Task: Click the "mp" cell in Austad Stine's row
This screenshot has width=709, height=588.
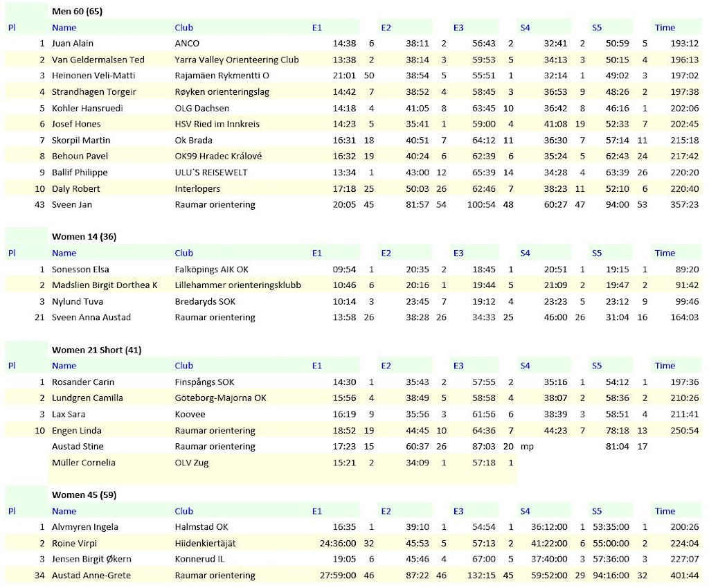Action: (527, 447)
